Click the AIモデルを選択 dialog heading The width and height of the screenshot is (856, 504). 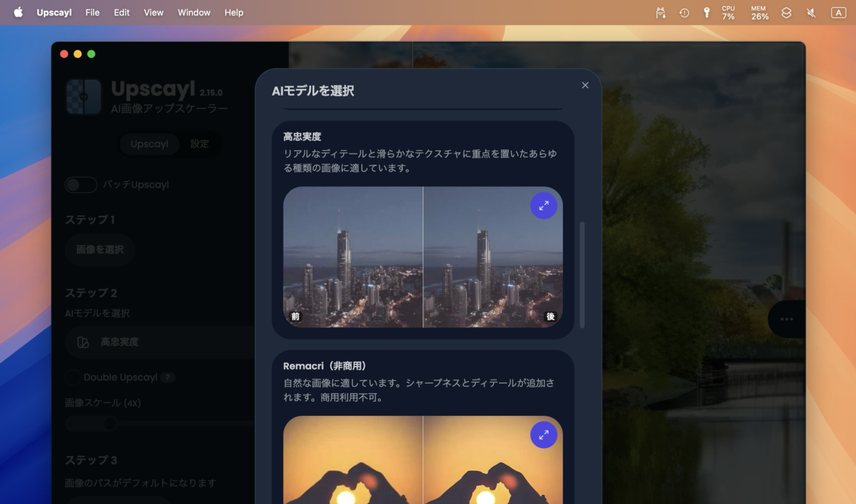pos(313,91)
